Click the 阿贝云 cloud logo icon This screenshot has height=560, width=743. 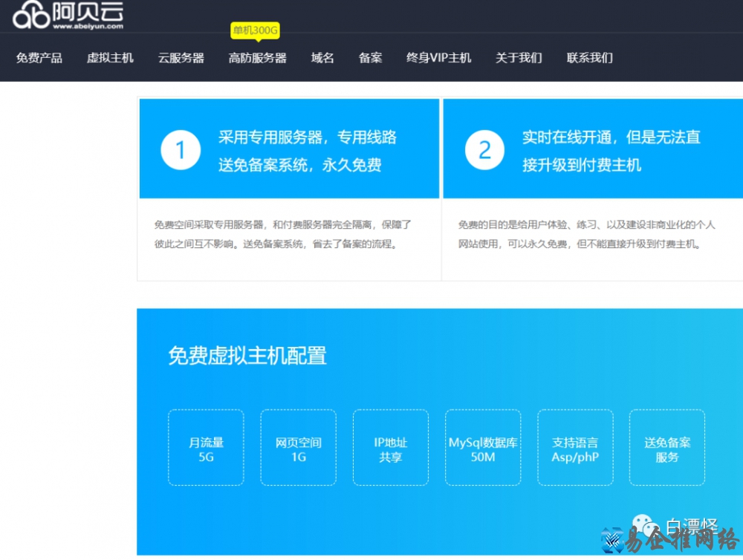[31, 15]
